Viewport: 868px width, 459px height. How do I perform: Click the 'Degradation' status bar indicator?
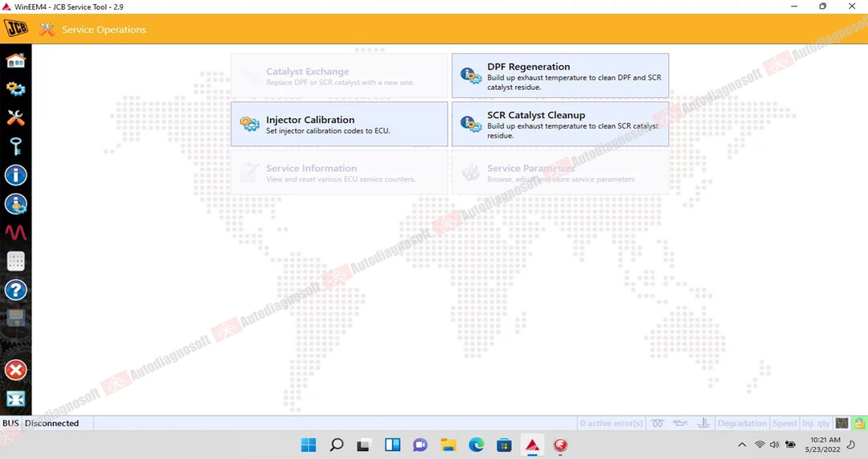click(x=742, y=424)
